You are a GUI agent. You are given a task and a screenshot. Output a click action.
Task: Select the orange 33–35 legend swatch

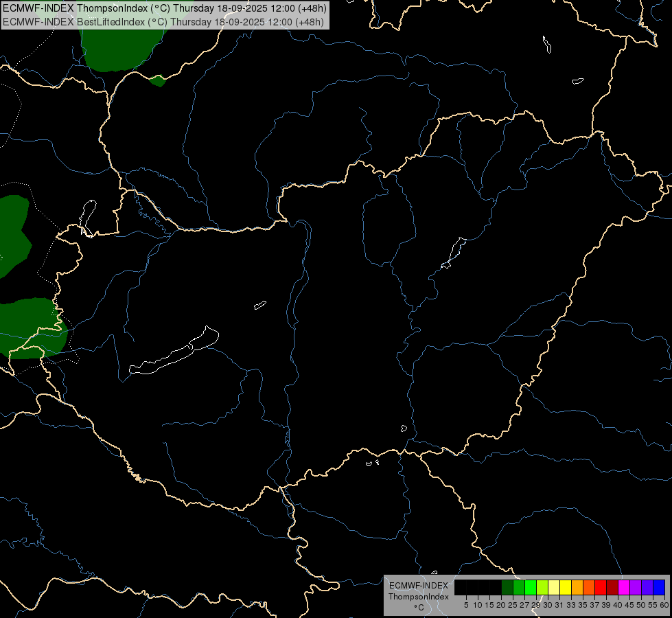(577, 587)
